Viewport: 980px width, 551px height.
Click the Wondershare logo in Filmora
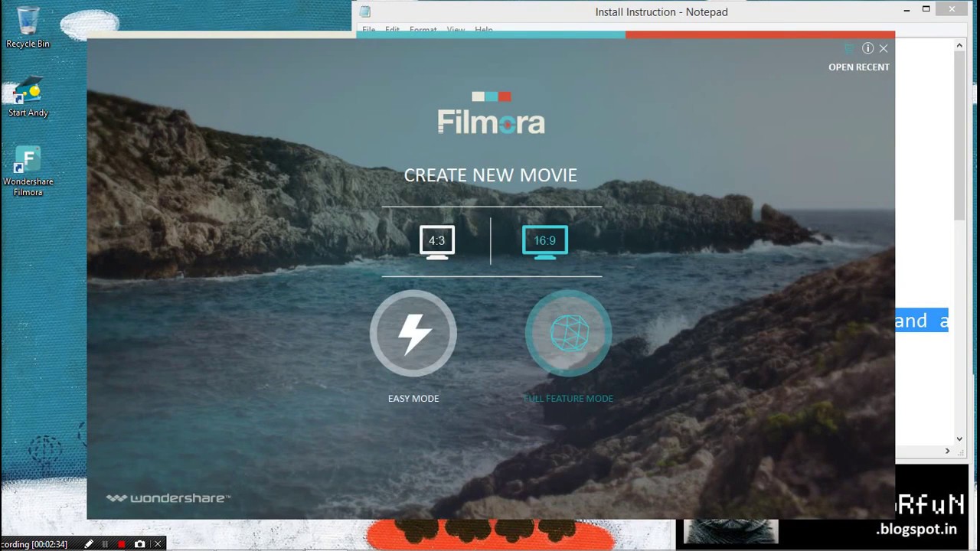(x=168, y=498)
